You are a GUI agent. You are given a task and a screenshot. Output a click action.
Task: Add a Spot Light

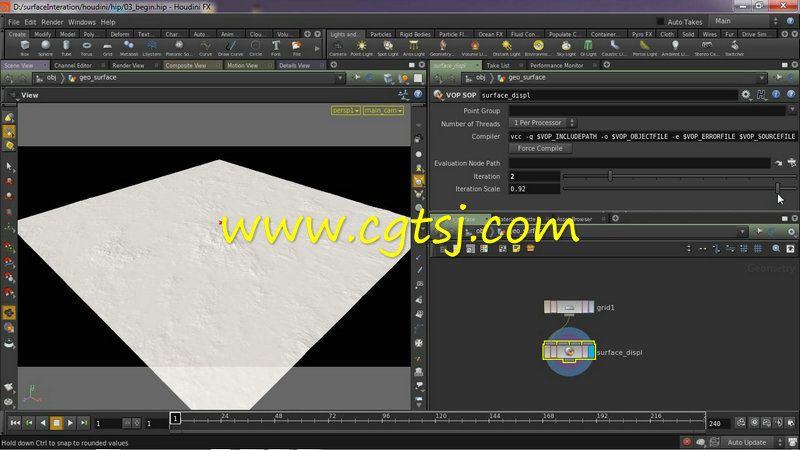(x=388, y=48)
